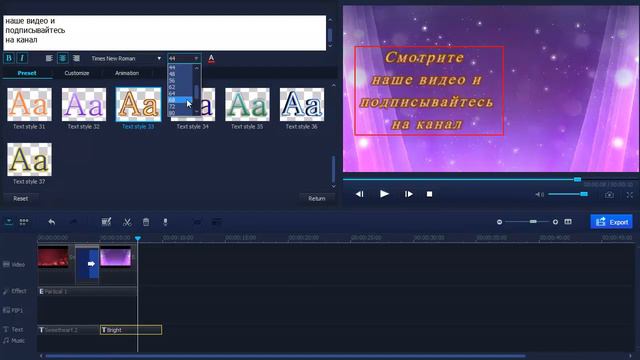Viewport: 640px width, 360px height.
Task: Take a snapshot with camera icon
Action: click(x=609, y=195)
